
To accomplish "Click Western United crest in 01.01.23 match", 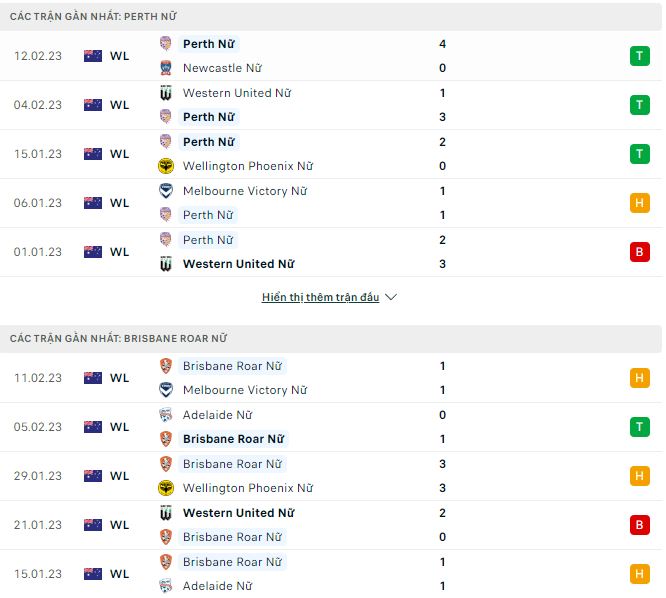I will click(166, 264).
